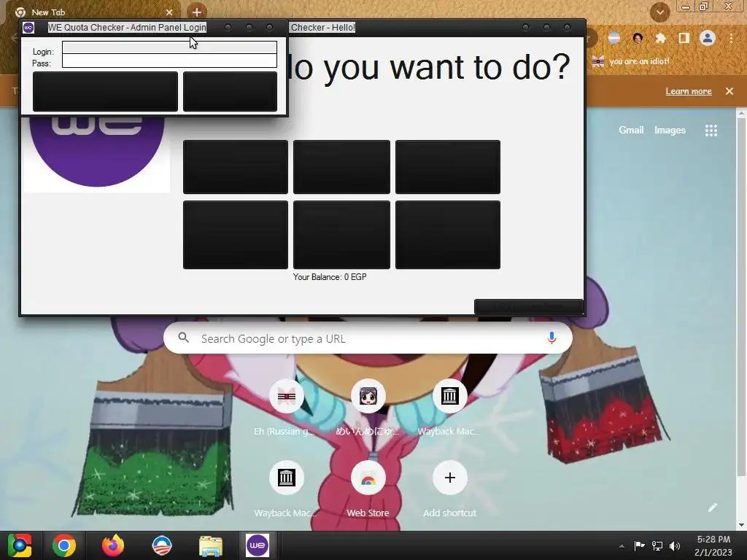Click the WE icon in Admin Panel title bar

pos(28,28)
